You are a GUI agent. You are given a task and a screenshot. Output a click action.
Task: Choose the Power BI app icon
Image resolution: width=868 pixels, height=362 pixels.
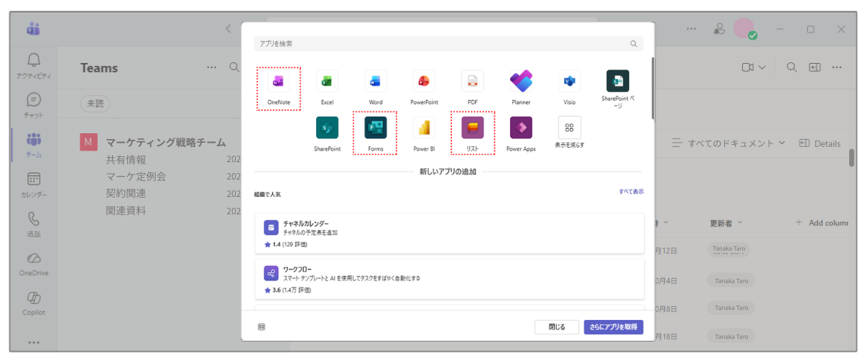pos(424,134)
